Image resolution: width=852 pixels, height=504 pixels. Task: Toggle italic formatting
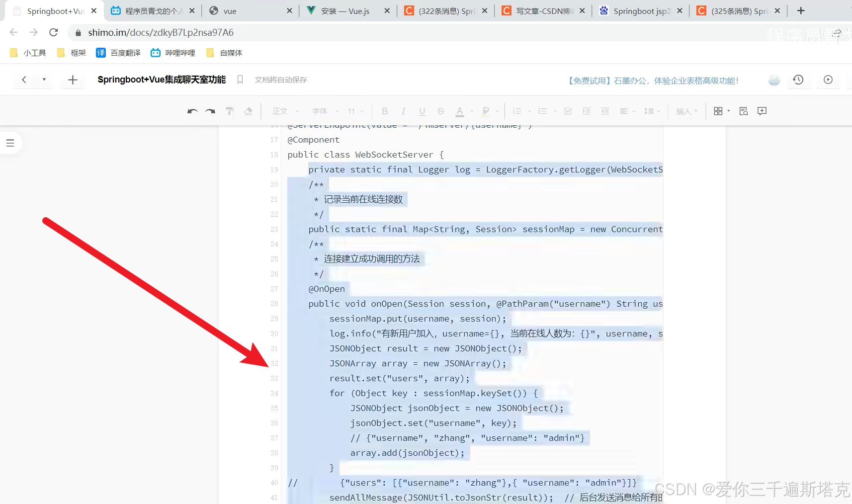click(404, 111)
